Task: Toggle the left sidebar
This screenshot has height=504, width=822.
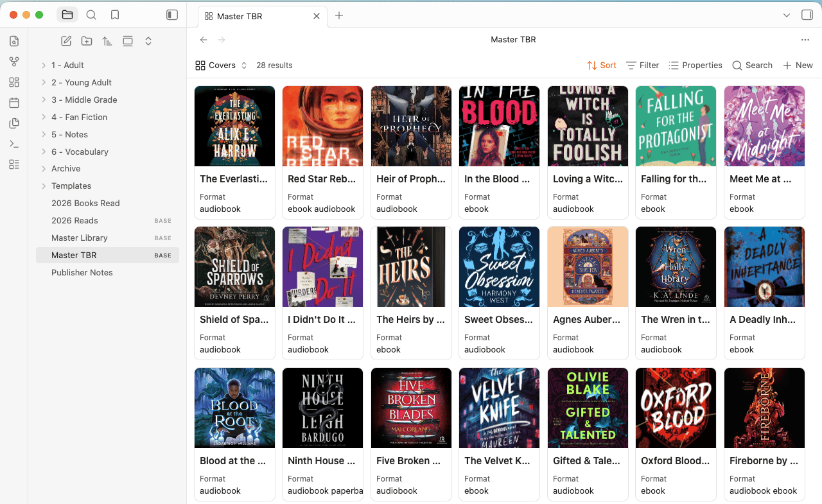Action: pos(172,15)
